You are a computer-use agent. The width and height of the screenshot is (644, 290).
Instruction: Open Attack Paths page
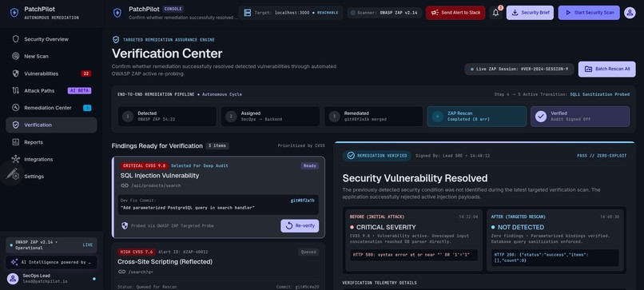[51, 91]
